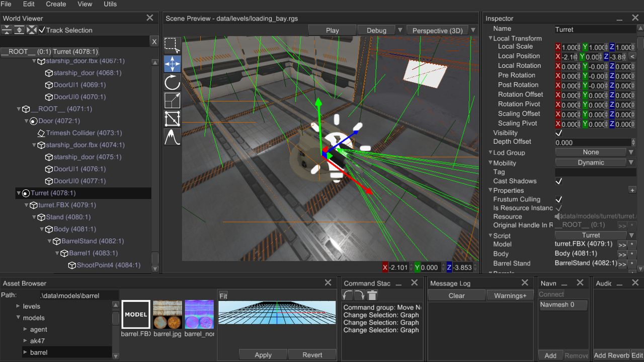Clear command stack with trash icon
Image resolution: width=644 pixels, height=362 pixels.
coord(372,296)
